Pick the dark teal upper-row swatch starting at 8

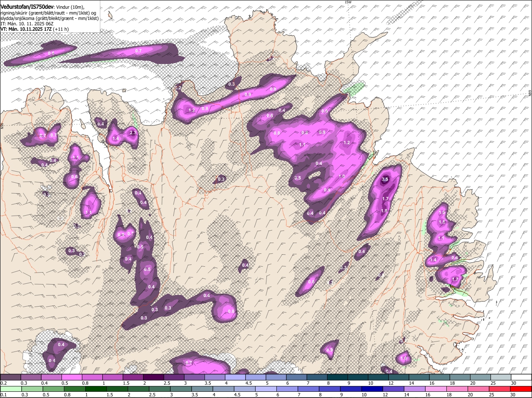pyautogui.click(x=337, y=377)
